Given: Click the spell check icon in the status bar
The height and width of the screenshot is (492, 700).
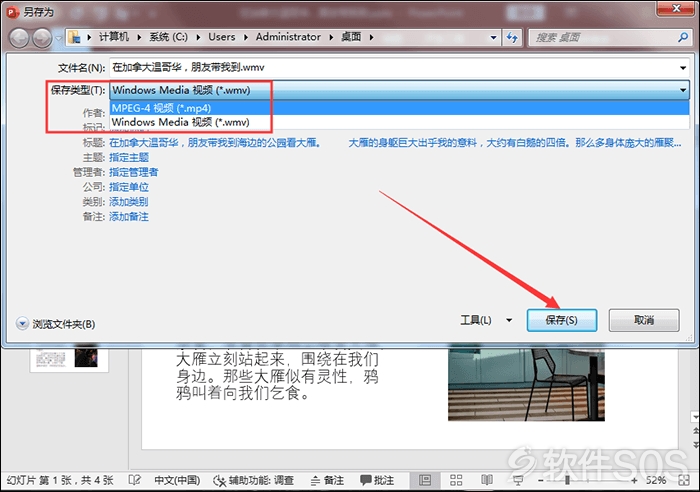Looking at the screenshot, I should point(134,480).
